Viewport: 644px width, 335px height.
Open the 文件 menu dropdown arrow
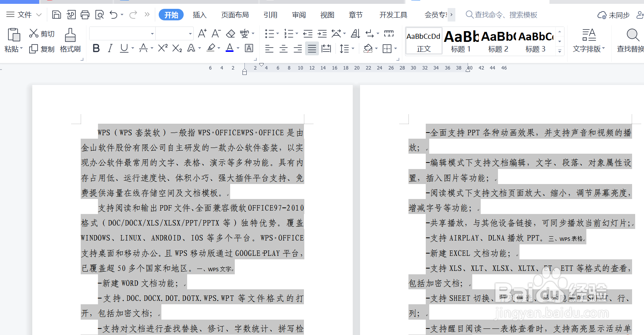(x=39, y=15)
